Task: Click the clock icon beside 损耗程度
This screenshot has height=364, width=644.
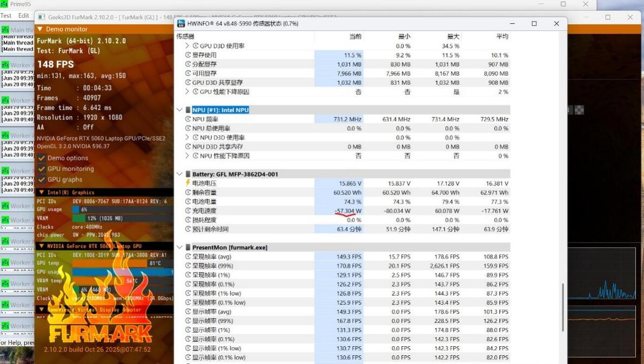Action: pyautogui.click(x=188, y=220)
